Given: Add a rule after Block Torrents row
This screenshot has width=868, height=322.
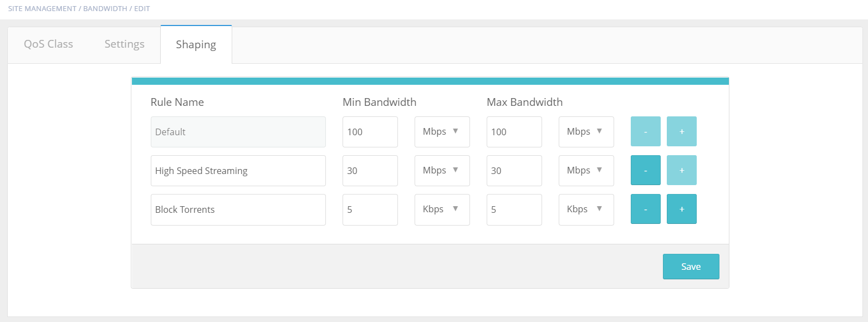Looking at the screenshot, I should tap(682, 209).
